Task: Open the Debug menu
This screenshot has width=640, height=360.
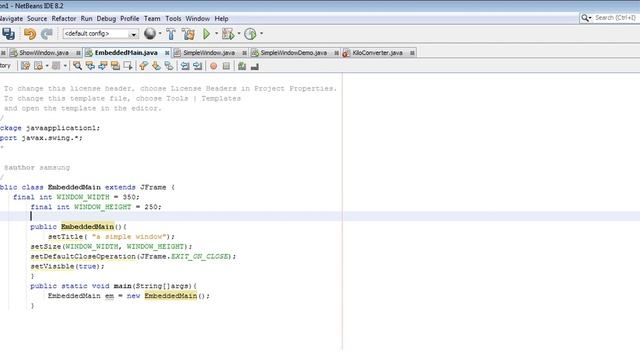Action: [106, 19]
